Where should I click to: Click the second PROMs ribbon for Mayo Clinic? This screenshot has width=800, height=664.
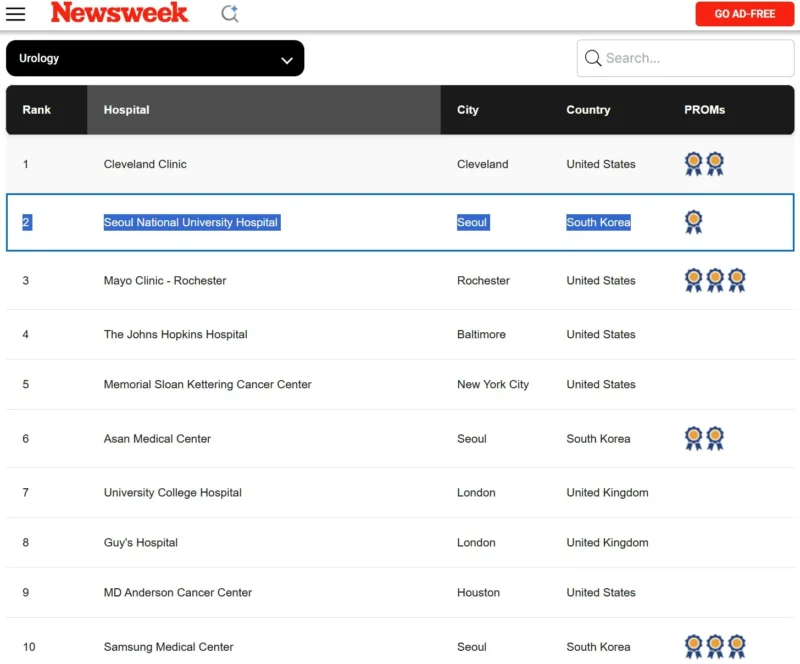tap(715, 280)
